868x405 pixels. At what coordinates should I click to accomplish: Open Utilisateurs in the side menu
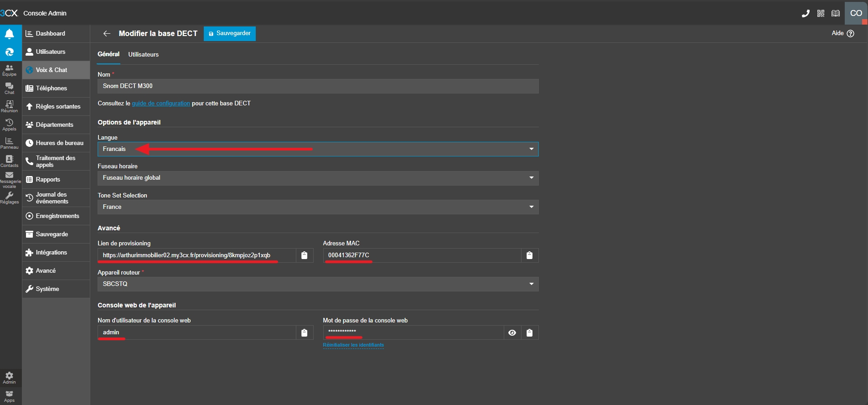(x=56, y=52)
